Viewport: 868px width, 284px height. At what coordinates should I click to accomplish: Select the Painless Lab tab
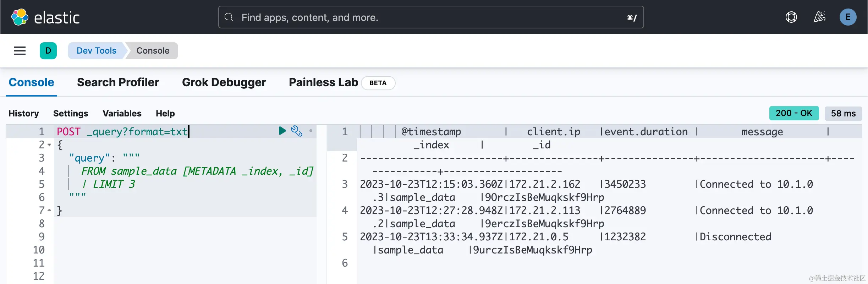(x=323, y=82)
